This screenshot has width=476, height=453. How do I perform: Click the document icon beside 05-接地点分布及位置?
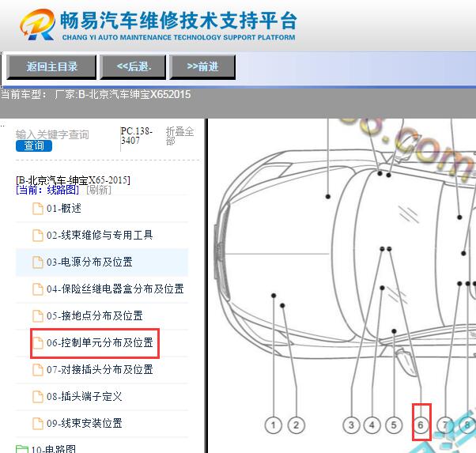38,315
